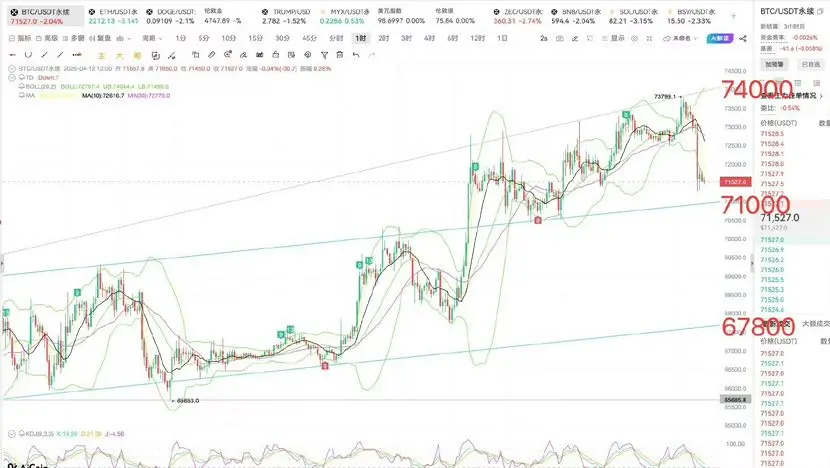
Task: Undo the last drawing action
Action: pyautogui.click(x=356, y=55)
